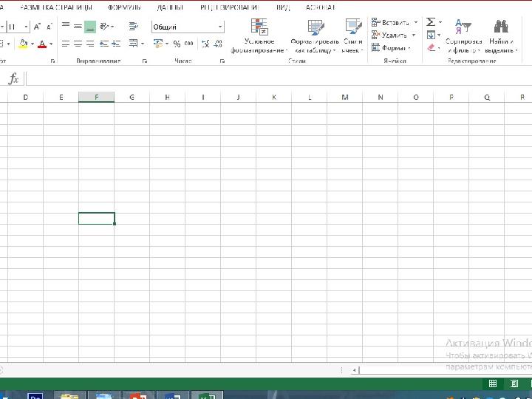Open Форматировать как таблицу gallery
The width and height of the screenshot is (532, 399).
coord(315,36)
